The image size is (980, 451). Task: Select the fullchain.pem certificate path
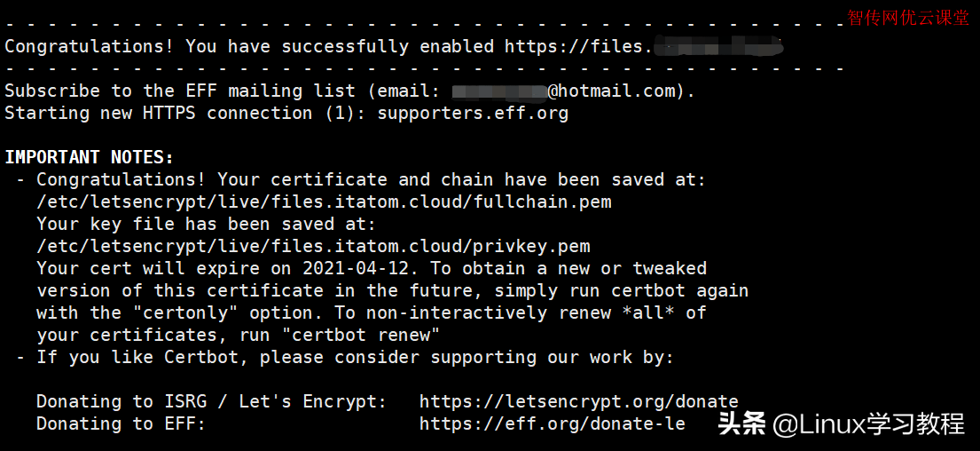pos(324,202)
